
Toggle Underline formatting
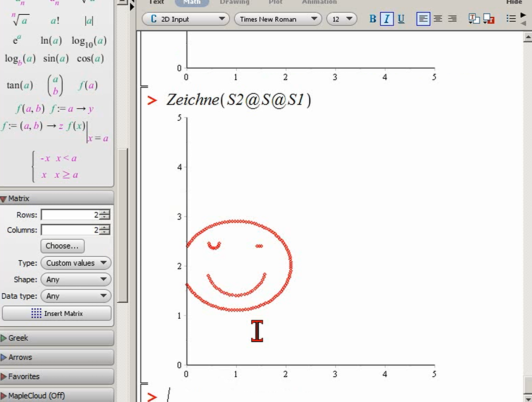click(x=401, y=19)
